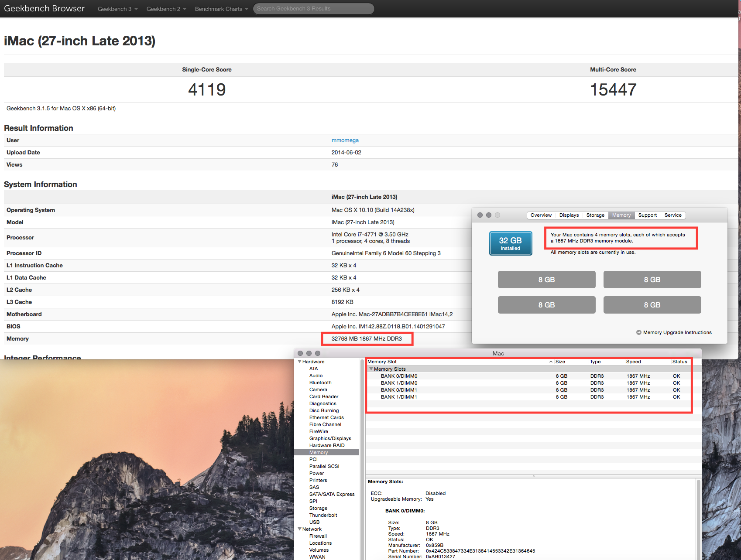
Task: Select Audio in the Hardware list
Action: pos(316,376)
